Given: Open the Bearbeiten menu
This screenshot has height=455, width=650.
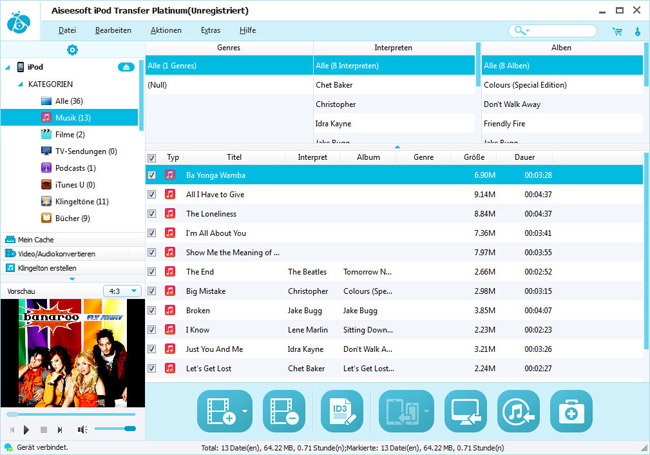Looking at the screenshot, I should [x=113, y=30].
